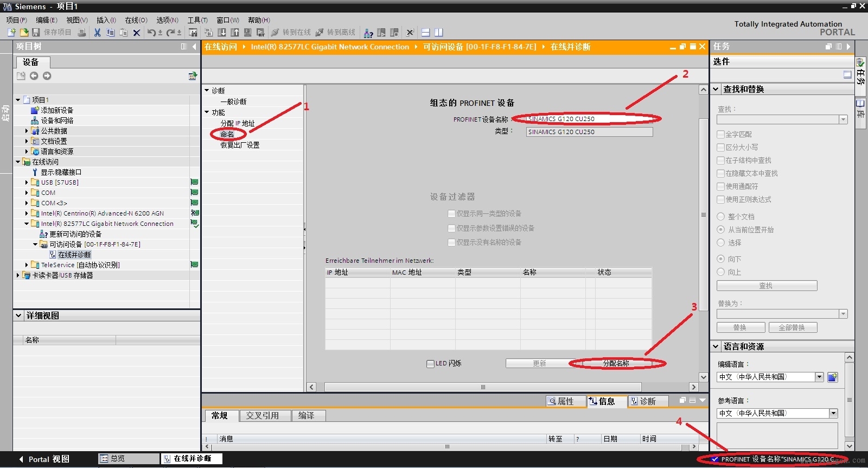Screen dimensions: 868x468
Task: Click the 查找 search text combo field
Action: 782,119
